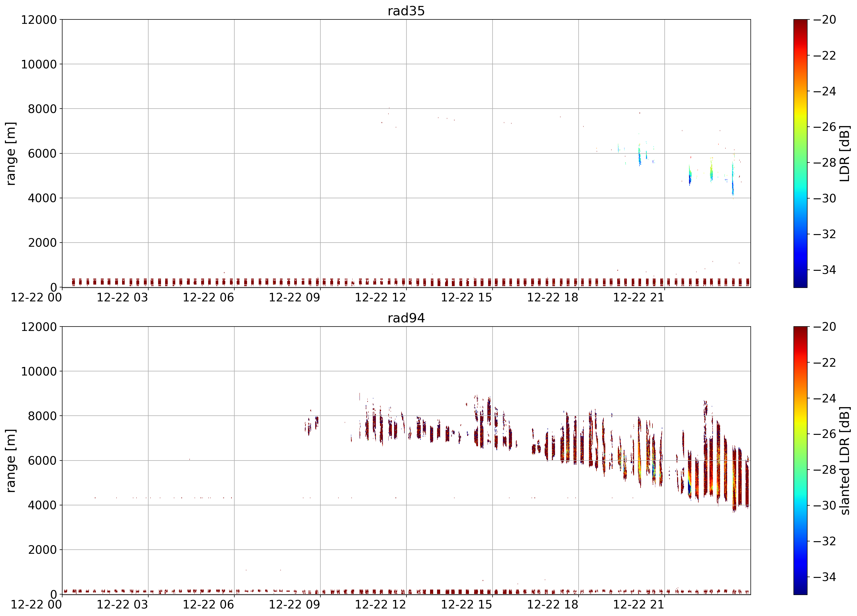
Task: Click the 12-22 15 label under rad35
Action: point(467,298)
